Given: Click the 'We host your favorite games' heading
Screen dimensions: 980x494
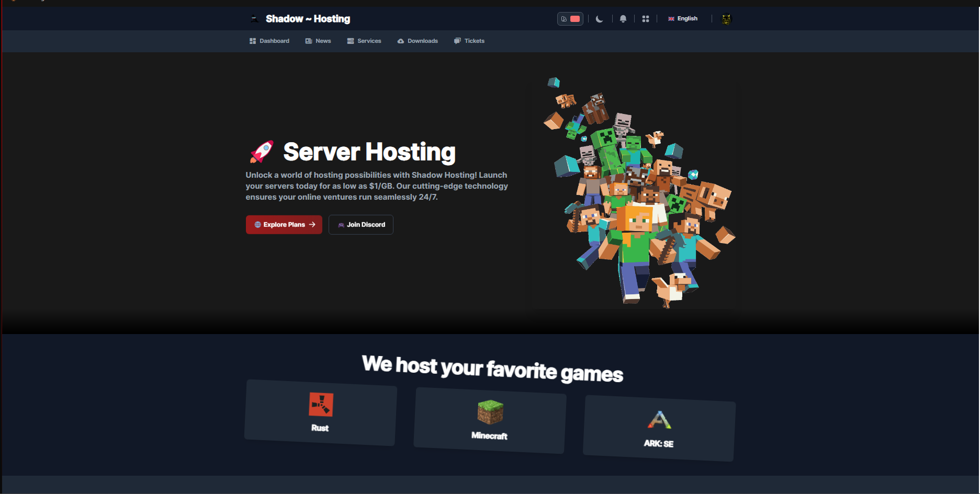Looking at the screenshot, I should (492, 369).
